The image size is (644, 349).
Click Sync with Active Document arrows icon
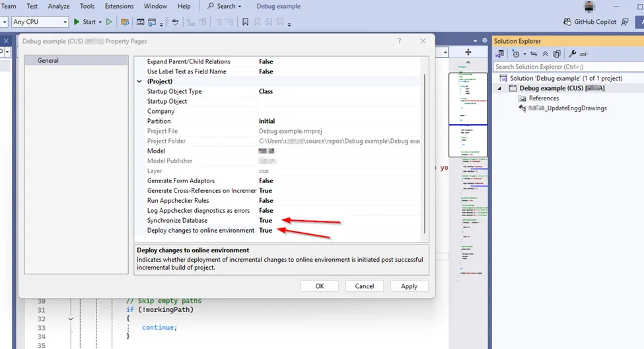534,54
